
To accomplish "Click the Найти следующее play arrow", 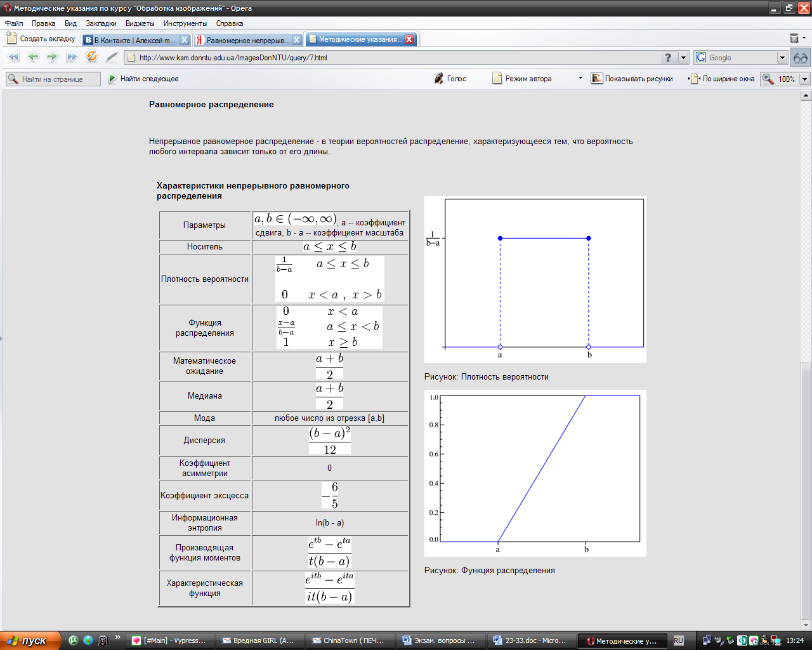I will 112,79.
